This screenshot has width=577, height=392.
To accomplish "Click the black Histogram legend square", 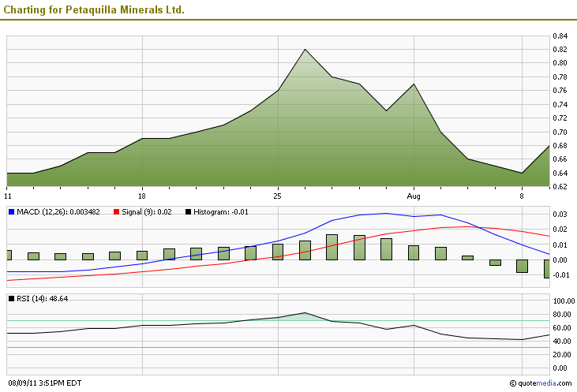I will point(188,211).
